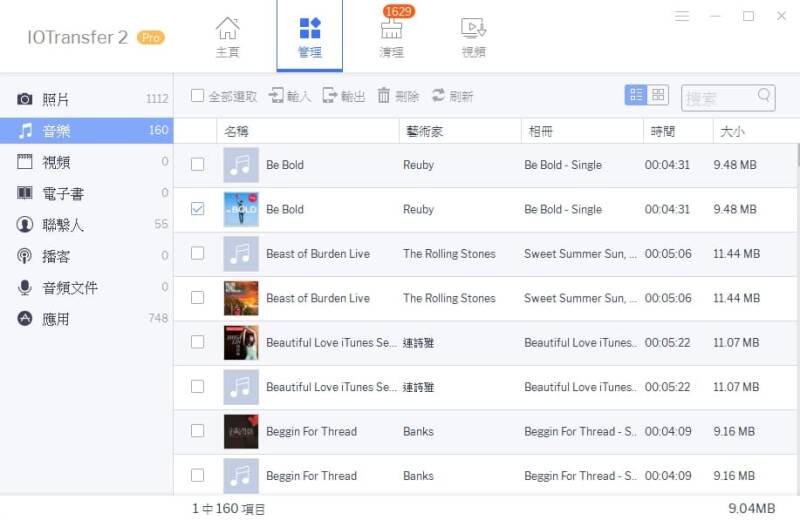The height and width of the screenshot is (520, 800).
Task: Check second Beautiful Love iTunes checkbox
Action: 197,386
